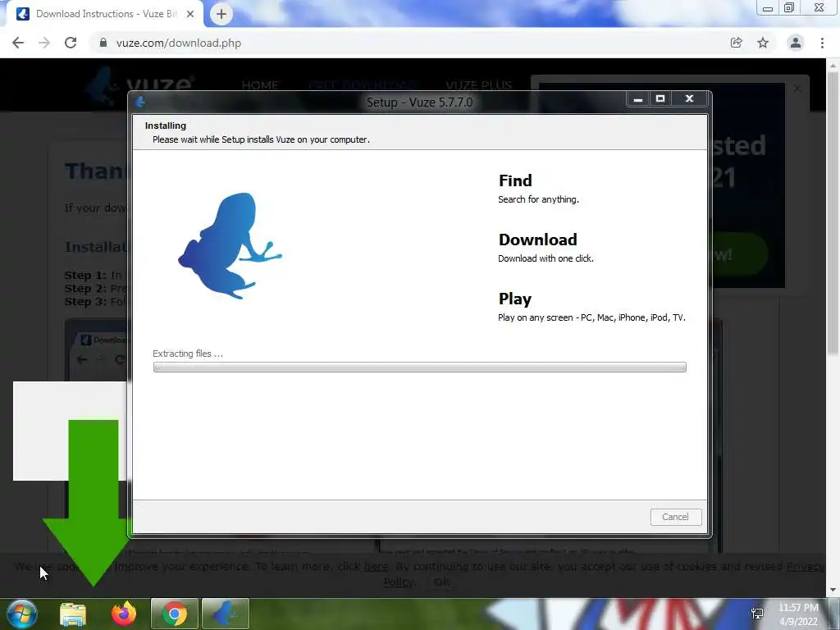The height and width of the screenshot is (630, 840).
Task: Maximize the Vuze Setup window
Action: 660,99
